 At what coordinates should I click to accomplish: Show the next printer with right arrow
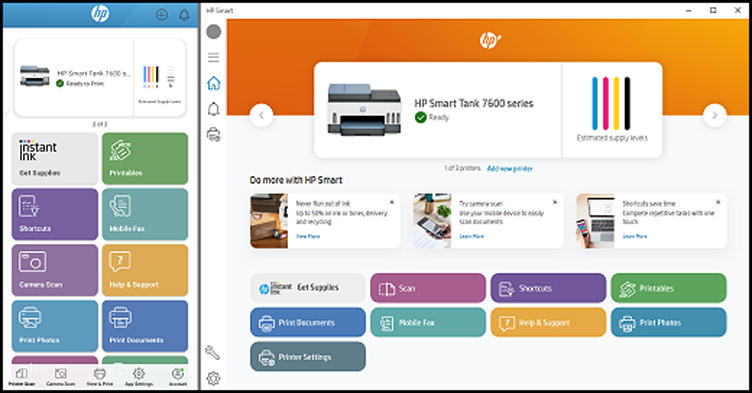pyautogui.click(x=715, y=115)
